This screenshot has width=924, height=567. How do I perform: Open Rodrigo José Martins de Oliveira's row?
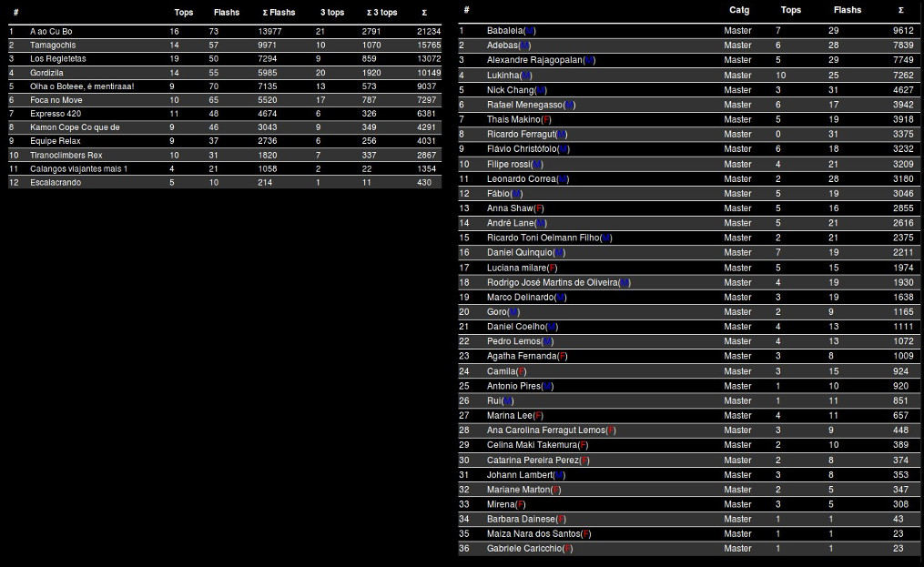coord(552,282)
